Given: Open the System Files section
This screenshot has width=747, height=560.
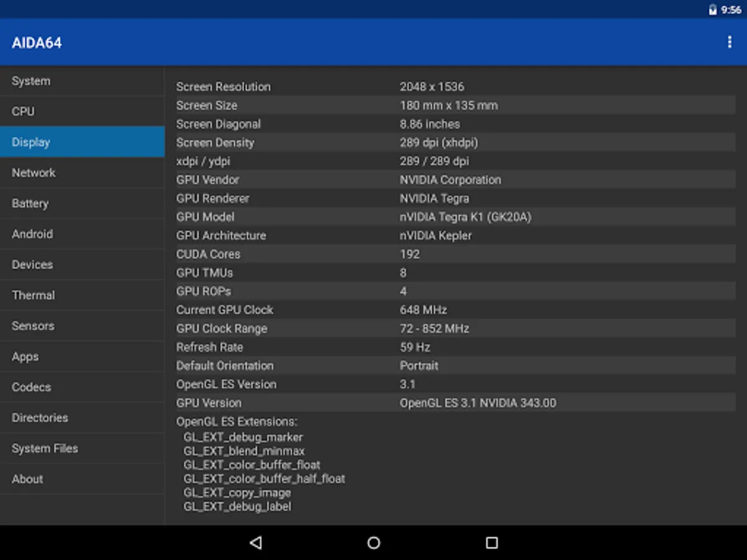Looking at the screenshot, I should pyautogui.click(x=82, y=448).
